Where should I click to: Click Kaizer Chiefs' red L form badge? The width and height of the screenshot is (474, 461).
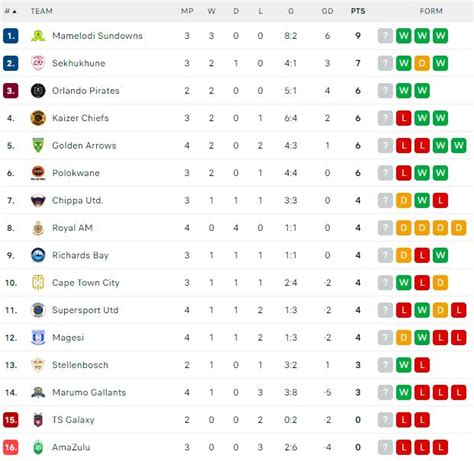[x=404, y=118]
